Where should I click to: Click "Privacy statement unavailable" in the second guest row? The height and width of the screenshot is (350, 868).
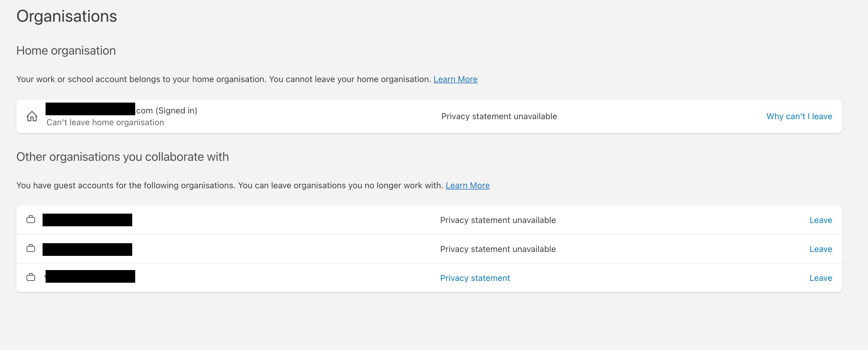click(498, 249)
